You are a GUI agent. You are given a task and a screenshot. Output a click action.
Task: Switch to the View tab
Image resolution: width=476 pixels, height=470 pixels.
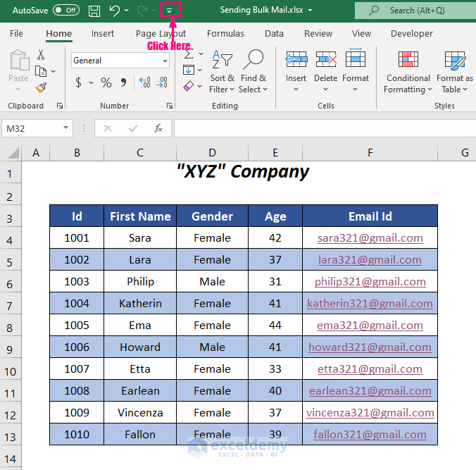(361, 33)
